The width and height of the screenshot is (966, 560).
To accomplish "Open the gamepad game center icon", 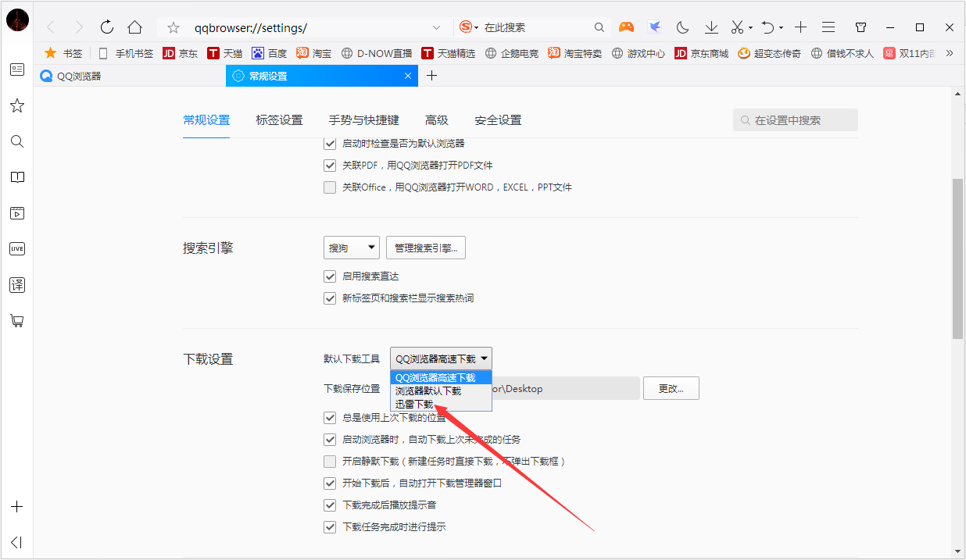I will [626, 26].
